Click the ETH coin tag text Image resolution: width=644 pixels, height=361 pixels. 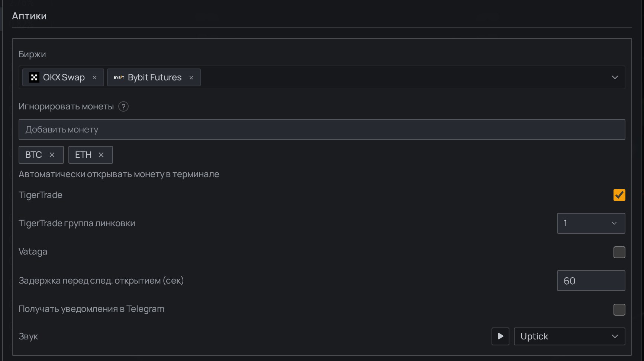[83, 155]
